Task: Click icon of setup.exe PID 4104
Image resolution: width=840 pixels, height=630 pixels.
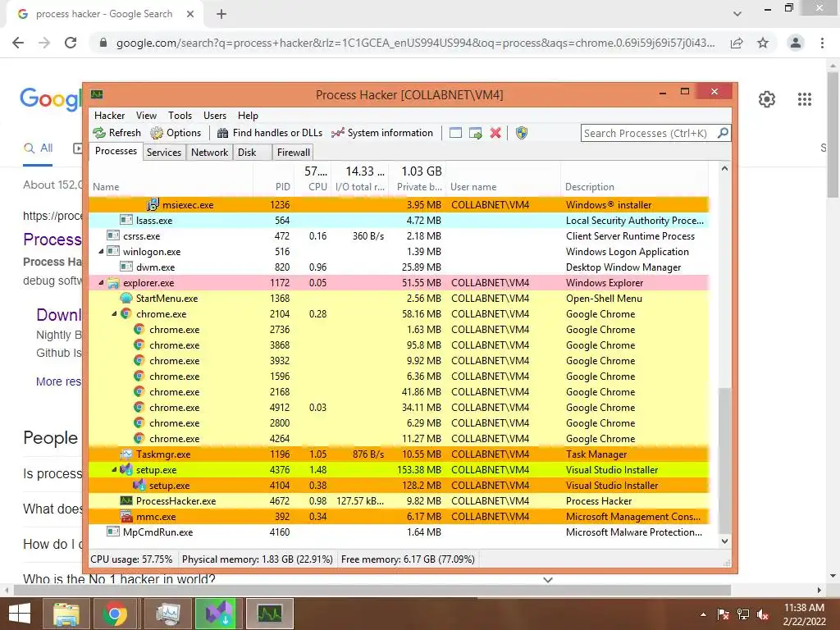Action: 139,486
